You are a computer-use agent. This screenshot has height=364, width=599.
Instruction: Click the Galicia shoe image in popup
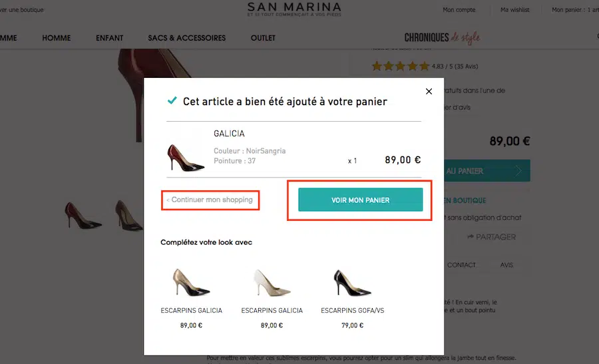(x=186, y=157)
